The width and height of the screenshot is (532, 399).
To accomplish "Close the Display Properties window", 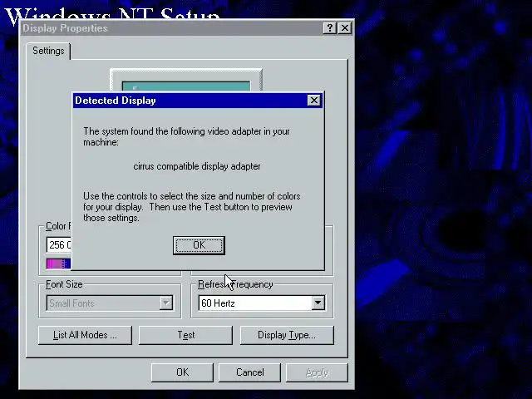I will click(x=345, y=28).
